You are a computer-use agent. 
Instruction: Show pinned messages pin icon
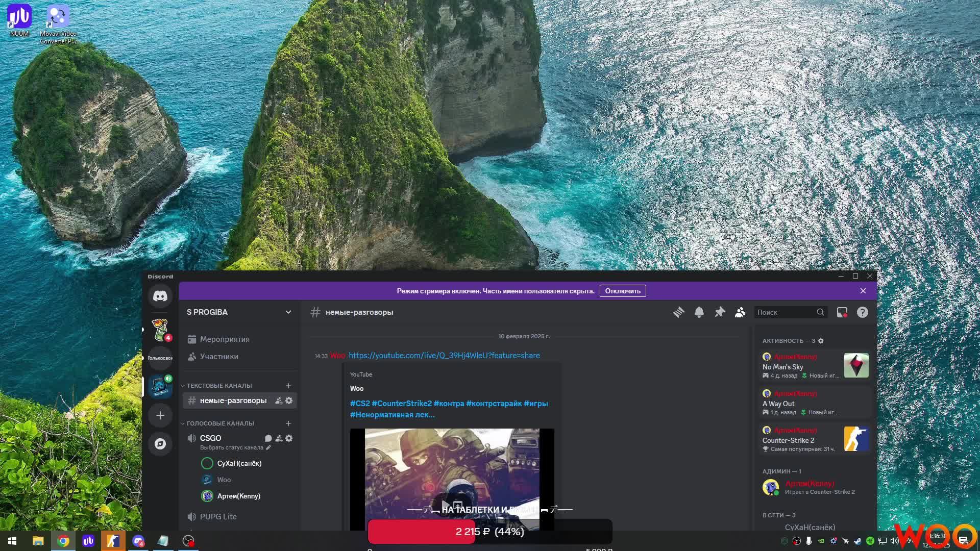pos(720,312)
